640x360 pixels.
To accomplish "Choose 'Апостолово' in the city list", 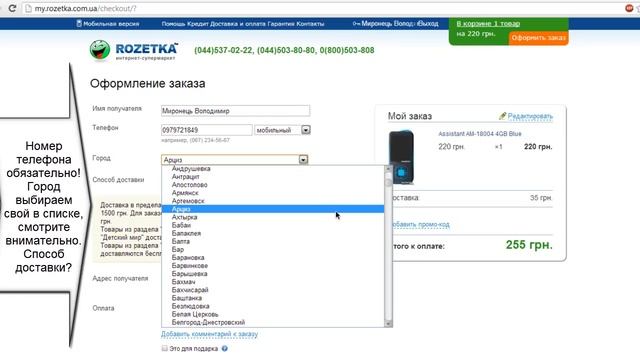I will (189, 185).
